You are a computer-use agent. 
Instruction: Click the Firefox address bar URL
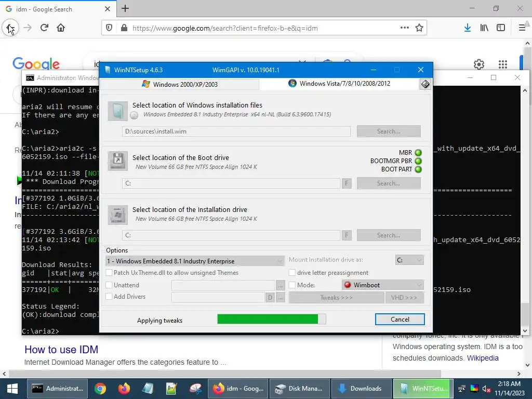[225, 28]
